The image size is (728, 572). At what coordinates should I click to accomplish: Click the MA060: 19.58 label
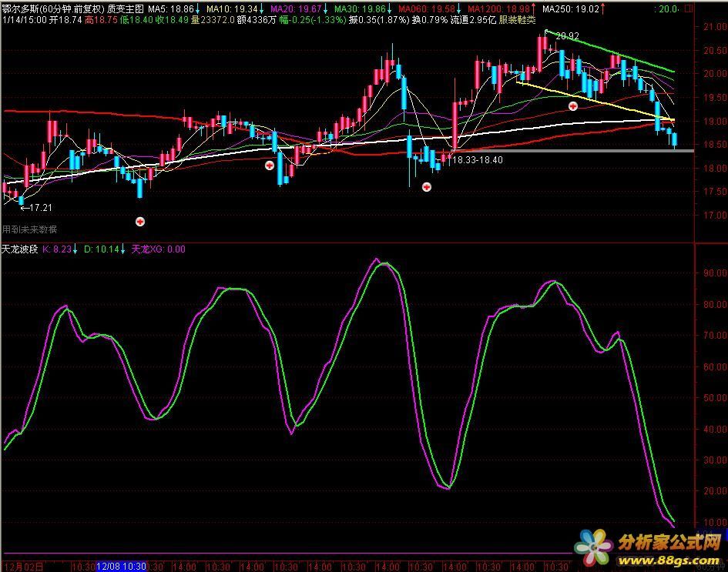click(427, 8)
